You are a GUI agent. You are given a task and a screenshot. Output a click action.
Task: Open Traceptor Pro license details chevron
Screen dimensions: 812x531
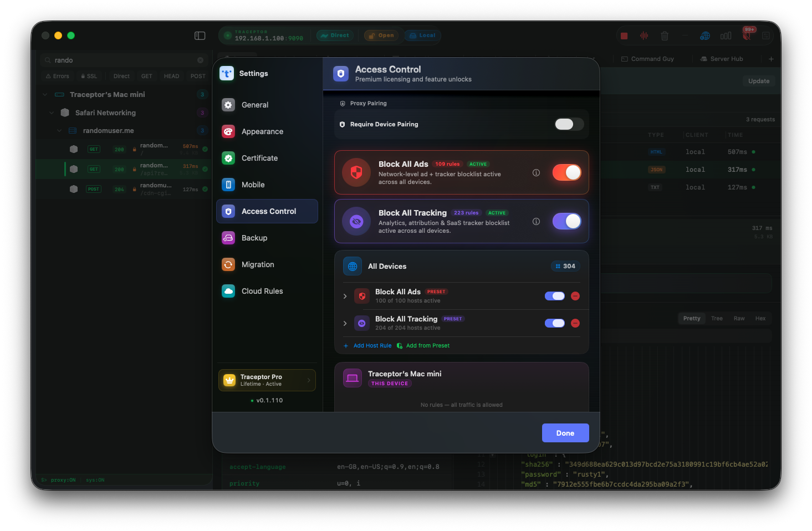(x=309, y=380)
